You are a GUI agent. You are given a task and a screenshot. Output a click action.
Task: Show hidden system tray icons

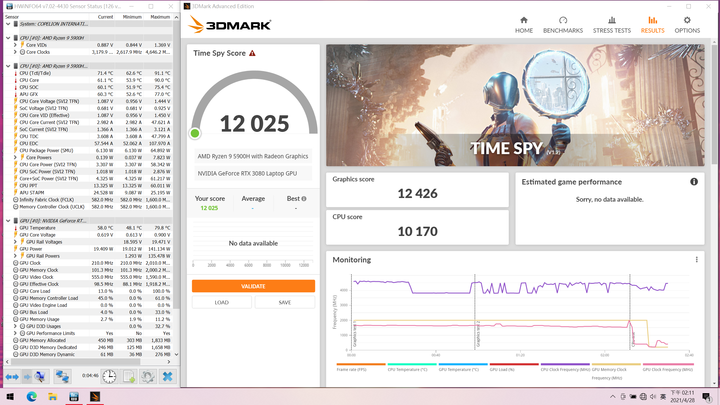612,397
